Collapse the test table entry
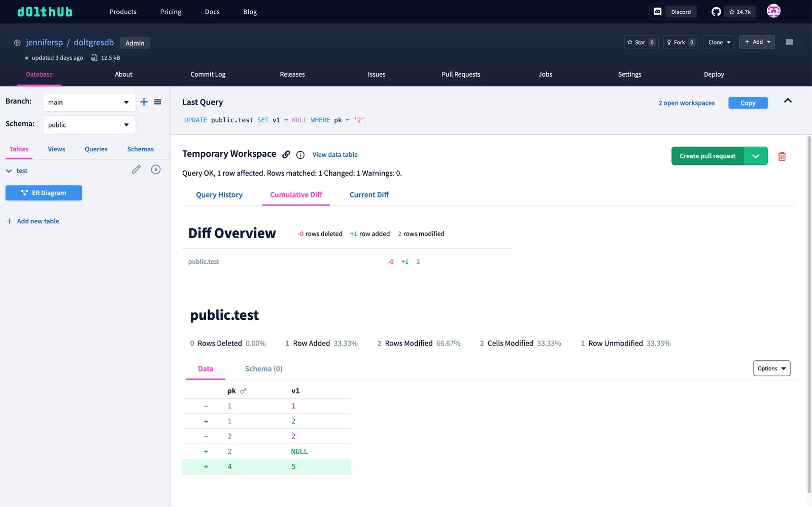This screenshot has width=812, height=507. coord(9,171)
